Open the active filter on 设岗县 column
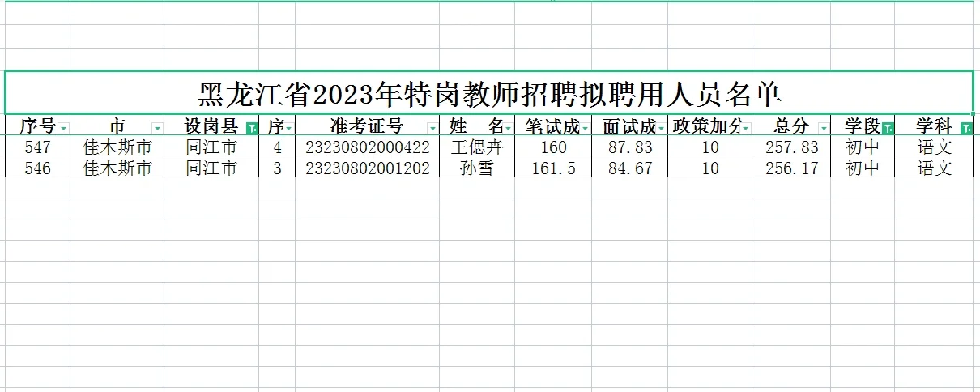The height and width of the screenshot is (392, 980). point(252,128)
